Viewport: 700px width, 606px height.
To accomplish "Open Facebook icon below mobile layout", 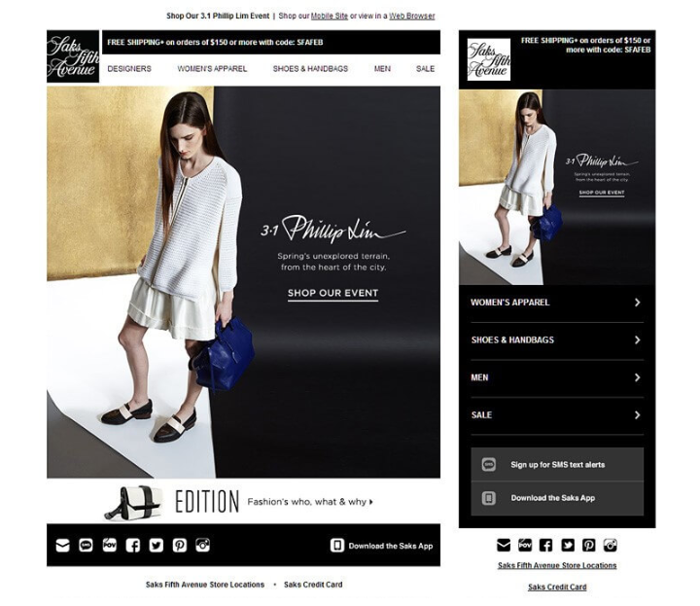I will pyautogui.click(x=545, y=545).
